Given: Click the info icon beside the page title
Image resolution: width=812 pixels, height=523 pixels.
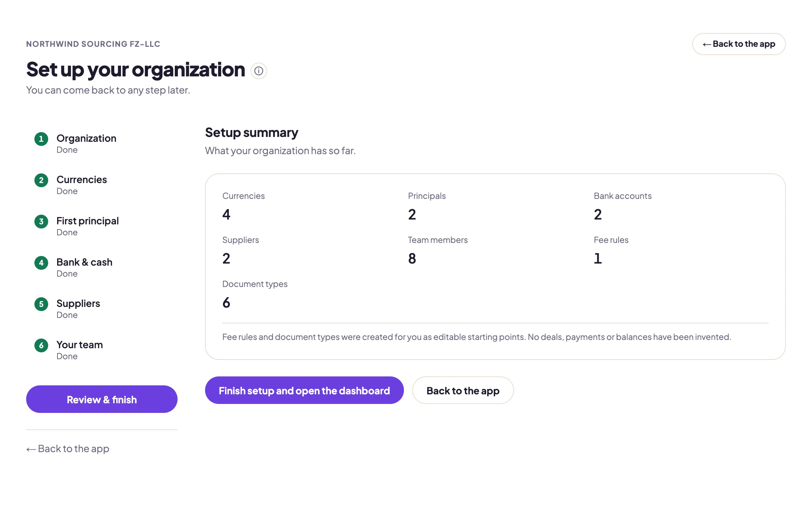Looking at the screenshot, I should [259, 71].
